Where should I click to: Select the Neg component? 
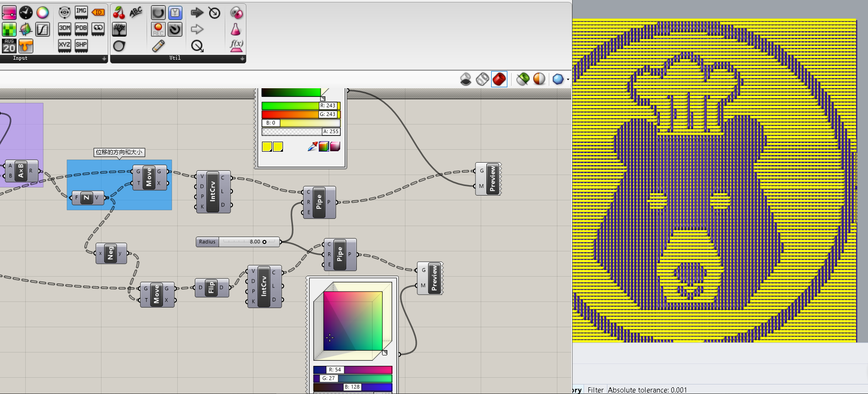click(111, 253)
